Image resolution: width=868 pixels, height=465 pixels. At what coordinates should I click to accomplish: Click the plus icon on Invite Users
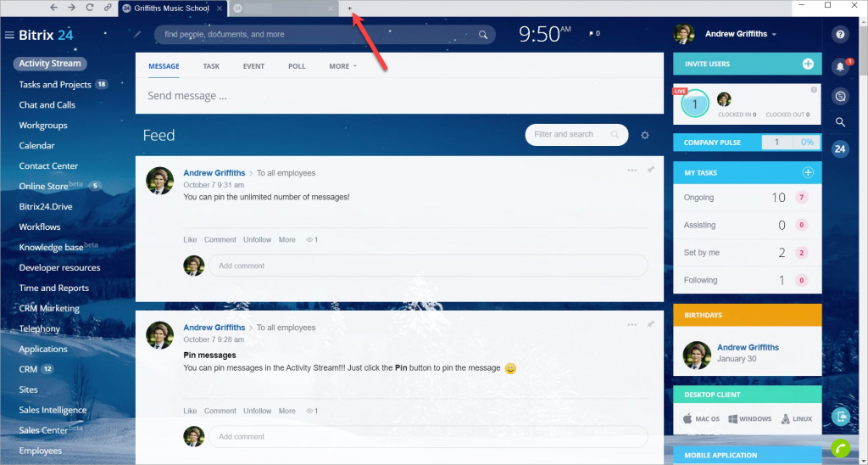[x=808, y=64]
